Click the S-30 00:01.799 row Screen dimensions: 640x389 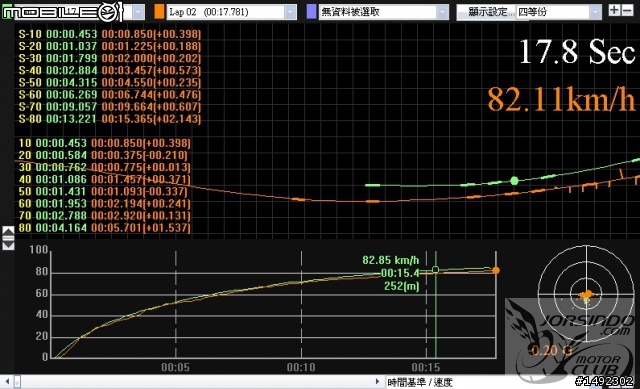click(110, 58)
